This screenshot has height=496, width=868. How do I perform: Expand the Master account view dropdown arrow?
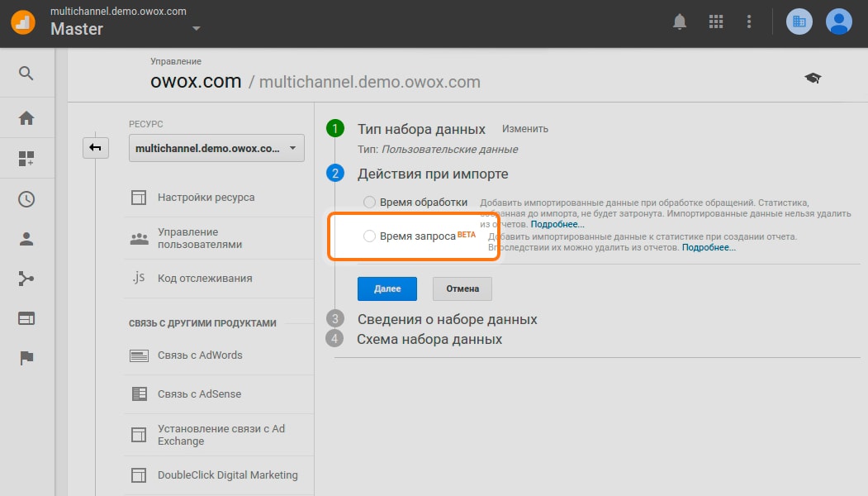click(x=196, y=29)
